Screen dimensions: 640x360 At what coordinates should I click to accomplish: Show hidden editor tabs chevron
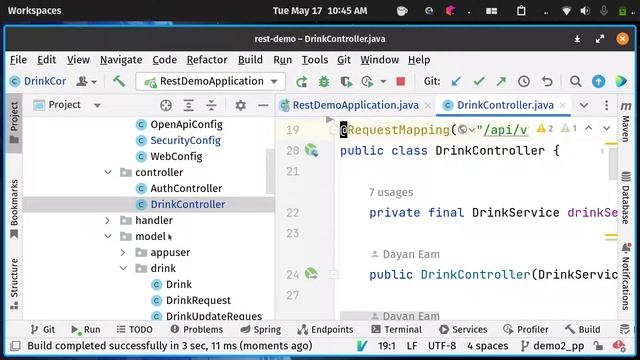(x=584, y=105)
